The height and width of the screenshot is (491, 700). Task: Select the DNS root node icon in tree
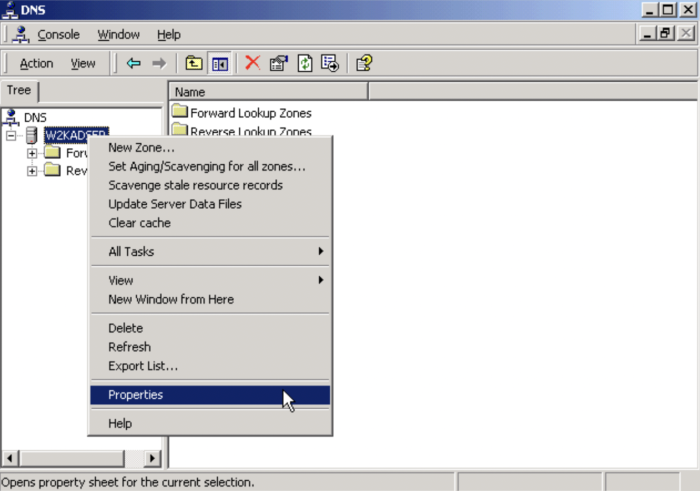[12, 117]
